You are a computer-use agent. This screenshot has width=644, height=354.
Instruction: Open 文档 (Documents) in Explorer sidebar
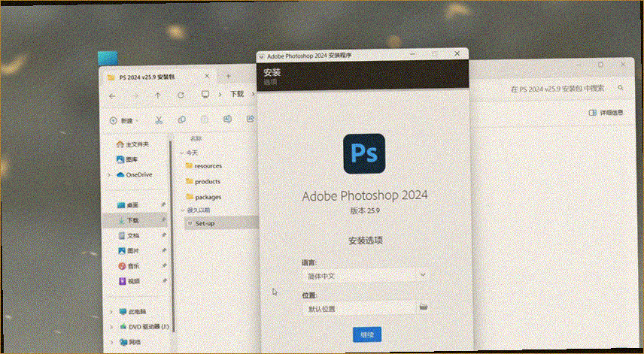[x=129, y=236]
